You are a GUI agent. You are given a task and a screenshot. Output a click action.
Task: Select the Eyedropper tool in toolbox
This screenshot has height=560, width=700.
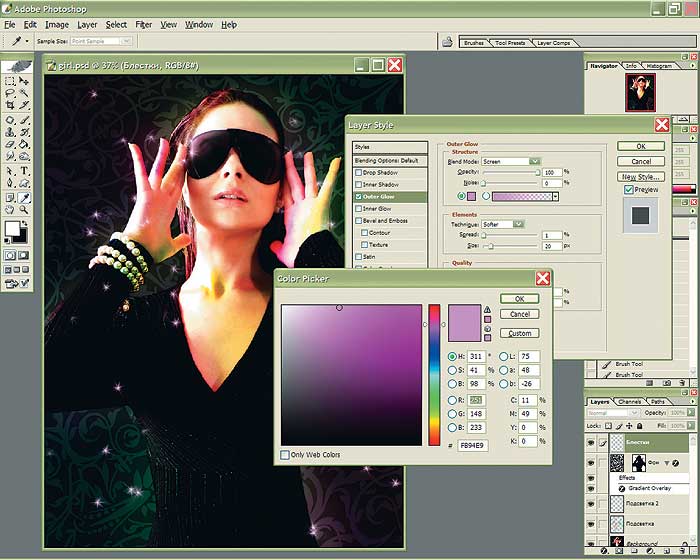pos(25,198)
